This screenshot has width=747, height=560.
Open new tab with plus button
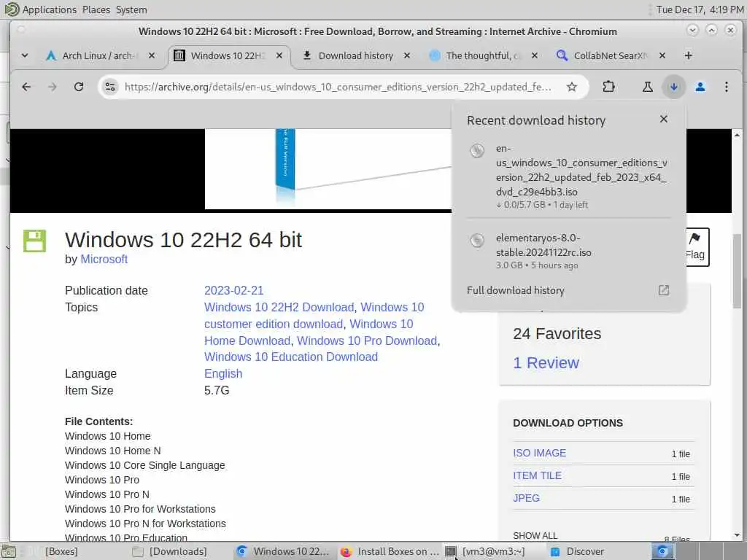[x=688, y=55]
